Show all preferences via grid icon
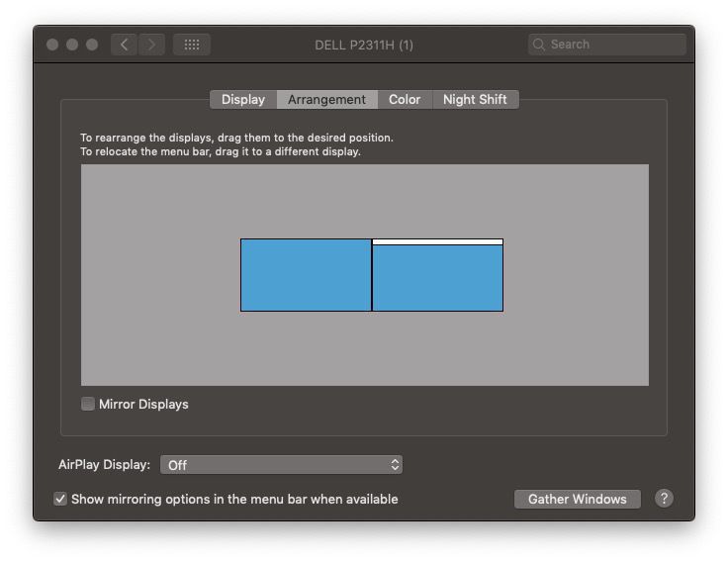728x562 pixels. [192, 45]
